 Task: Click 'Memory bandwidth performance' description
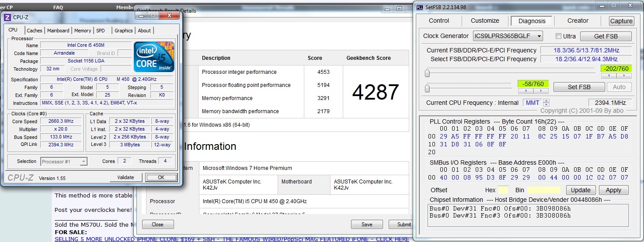tap(240, 111)
